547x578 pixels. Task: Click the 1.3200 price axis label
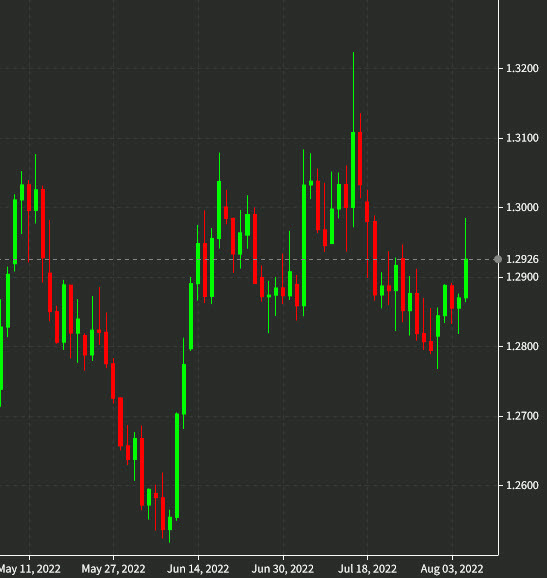pos(522,69)
